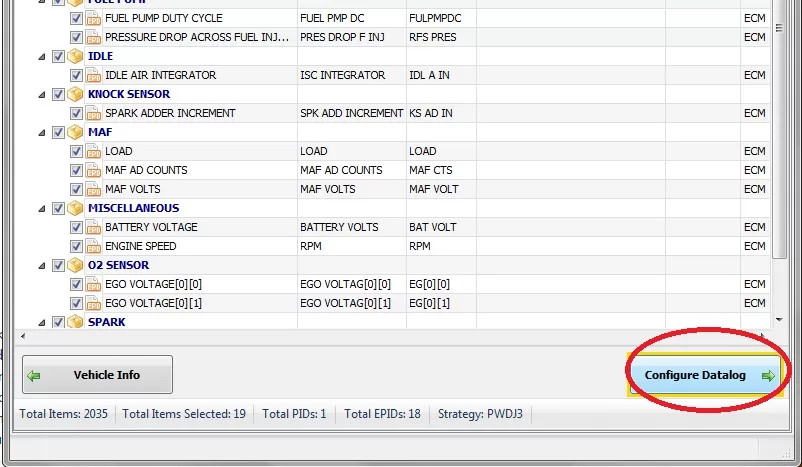Click the EPID icon beside EGO VOLTAGE[0][0]
The width and height of the screenshot is (802, 467).
(x=93, y=284)
